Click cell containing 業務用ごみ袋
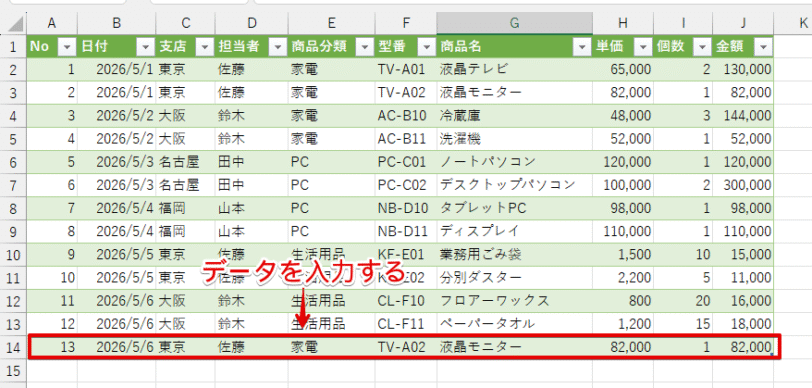This screenshot has width=812, height=388. pos(515,254)
